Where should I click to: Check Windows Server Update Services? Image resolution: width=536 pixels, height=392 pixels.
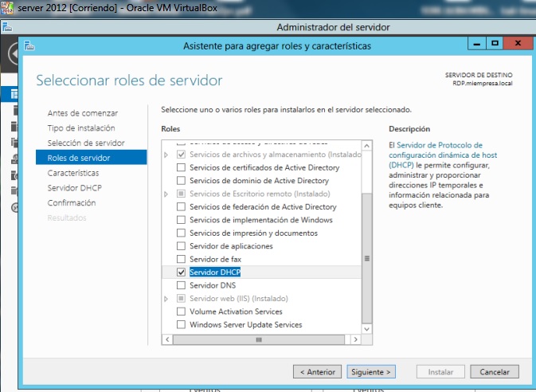(181, 324)
